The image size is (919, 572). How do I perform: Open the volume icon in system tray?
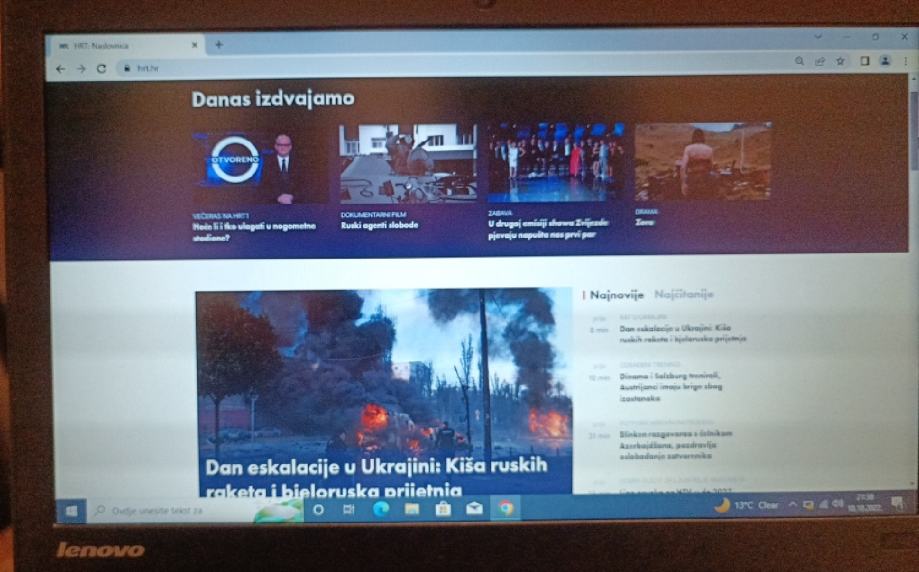tap(838, 504)
